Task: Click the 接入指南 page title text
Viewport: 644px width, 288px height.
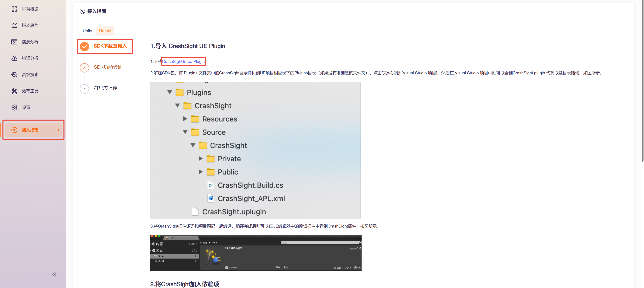Action: pyautogui.click(x=97, y=11)
